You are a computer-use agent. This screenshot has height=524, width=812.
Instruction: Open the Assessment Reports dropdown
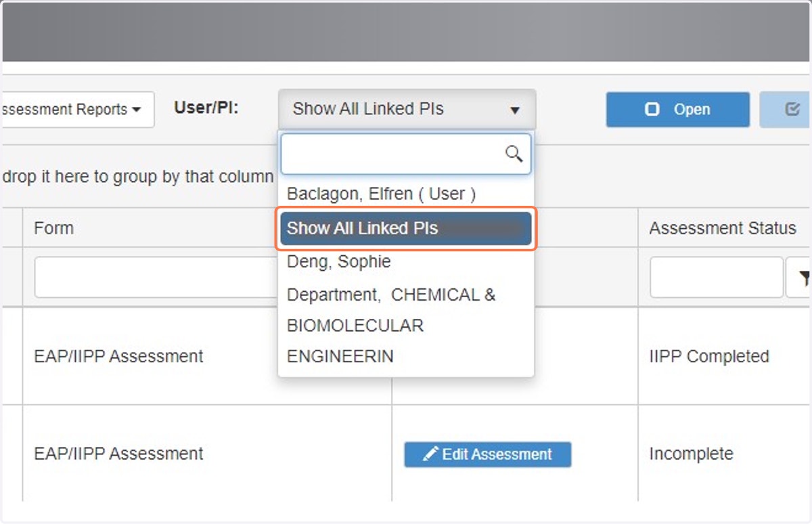[77, 110]
